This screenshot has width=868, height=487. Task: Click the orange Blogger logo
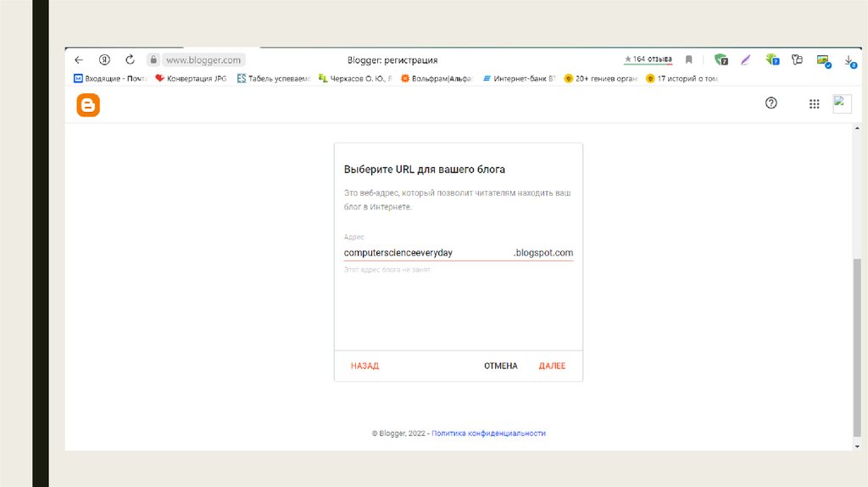coord(88,105)
